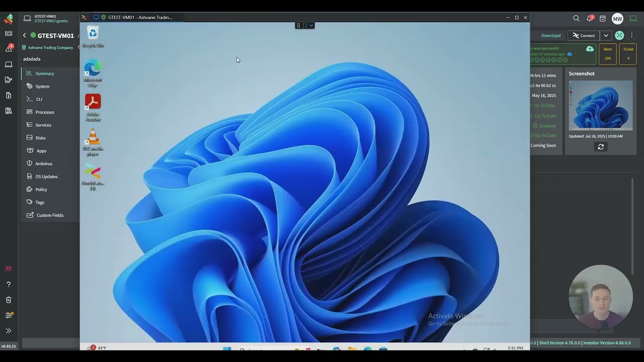Open the Custom Fields section

50,215
